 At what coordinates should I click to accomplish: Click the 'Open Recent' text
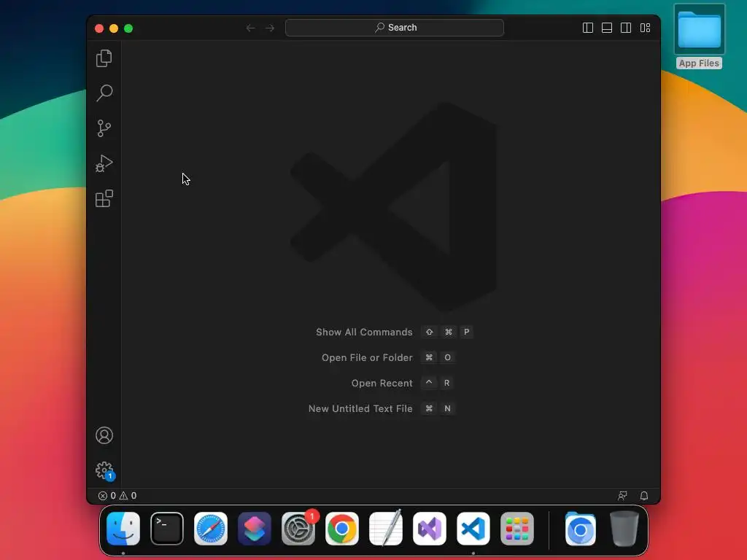[x=382, y=384]
